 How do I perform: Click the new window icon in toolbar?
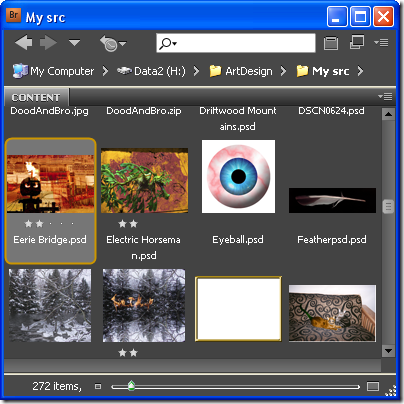point(357,42)
